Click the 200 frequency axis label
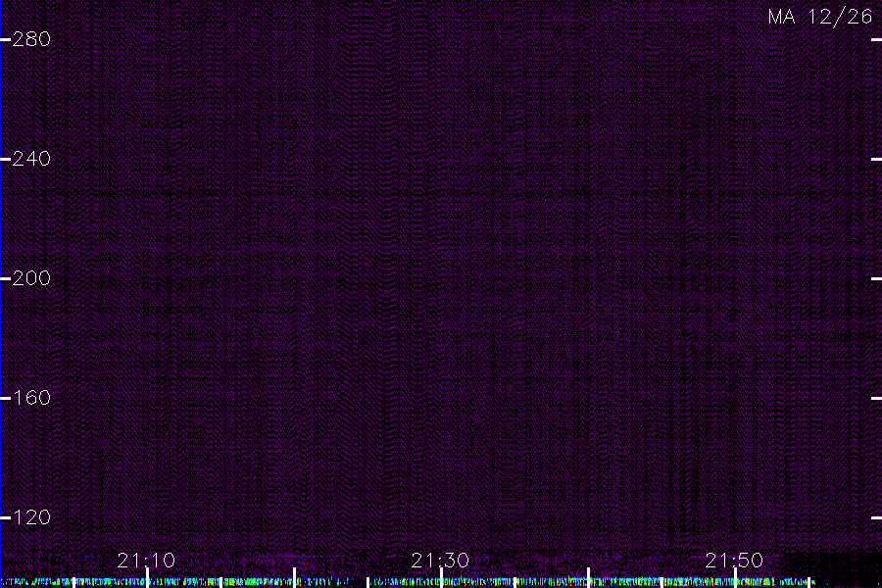This screenshot has width=882, height=588. pyautogui.click(x=31, y=278)
